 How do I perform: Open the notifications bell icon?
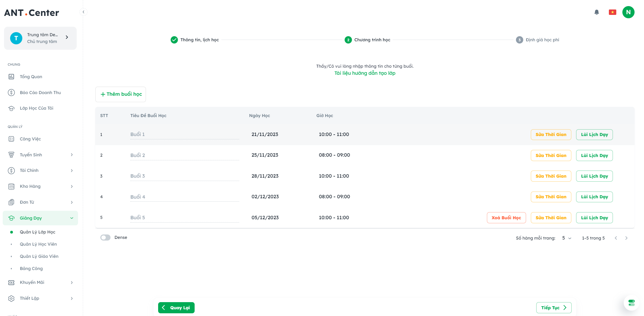[596, 12]
